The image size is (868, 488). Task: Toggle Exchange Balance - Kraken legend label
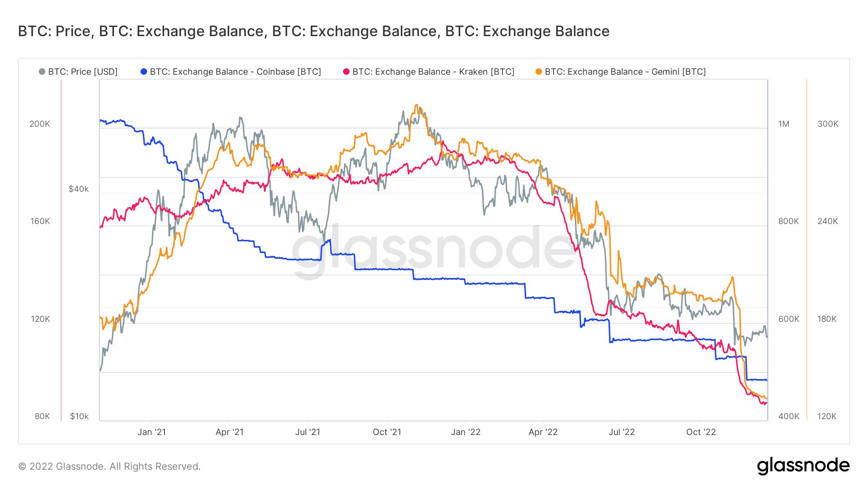tap(433, 72)
